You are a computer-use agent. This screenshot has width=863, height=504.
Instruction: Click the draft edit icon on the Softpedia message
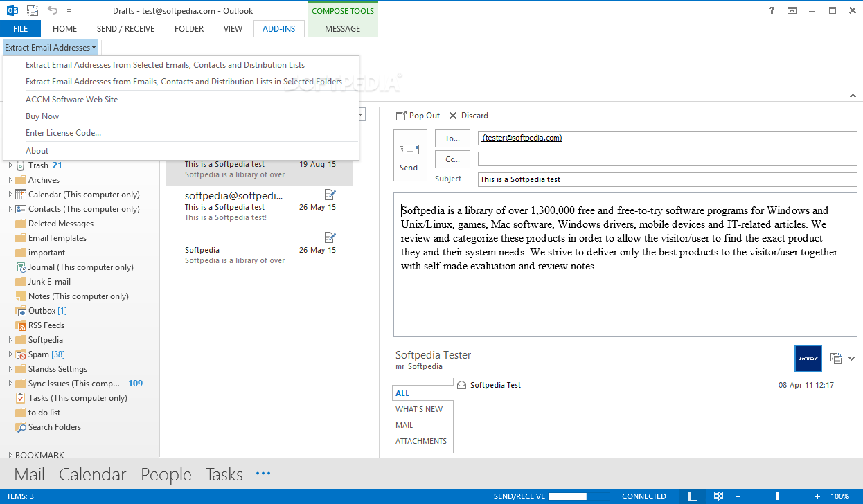(330, 237)
